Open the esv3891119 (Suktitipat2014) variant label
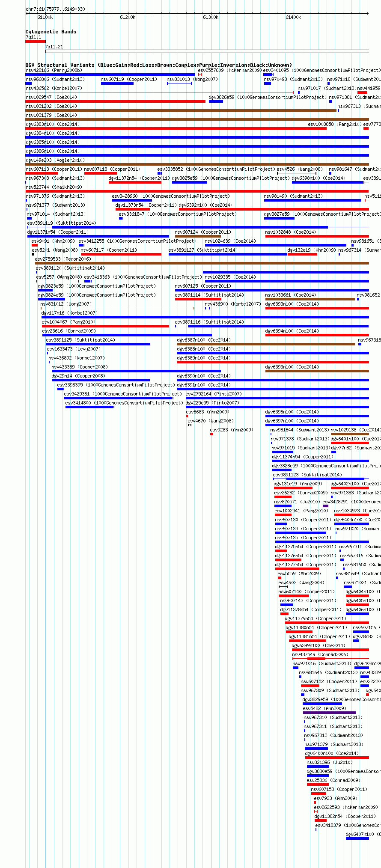This screenshot has width=381, height=868. tap(62, 223)
